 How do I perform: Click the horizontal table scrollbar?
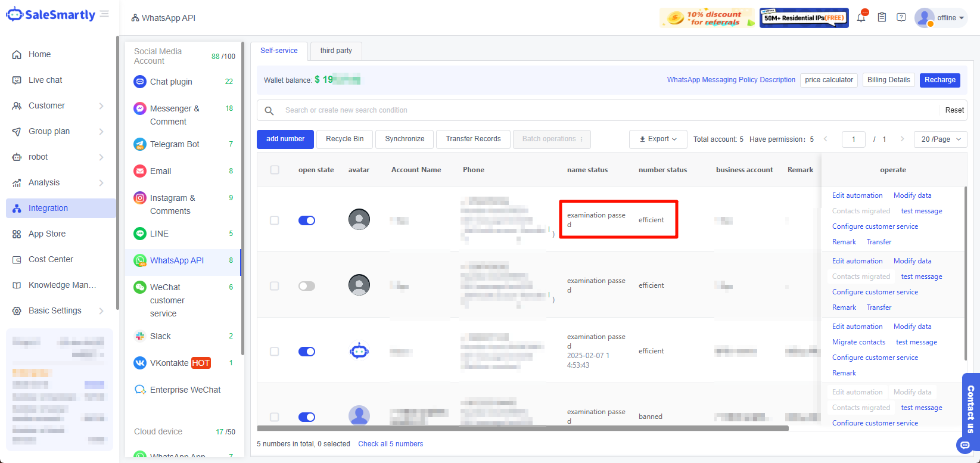click(522, 428)
